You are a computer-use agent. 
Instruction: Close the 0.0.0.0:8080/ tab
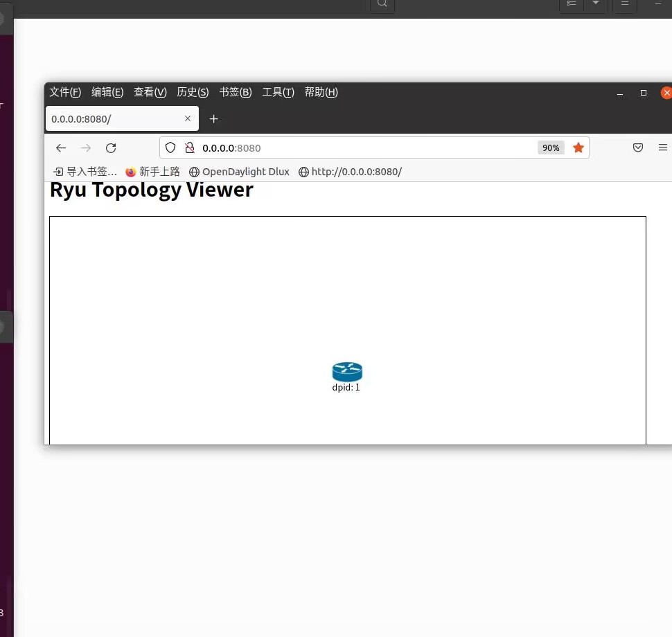point(188,118)
